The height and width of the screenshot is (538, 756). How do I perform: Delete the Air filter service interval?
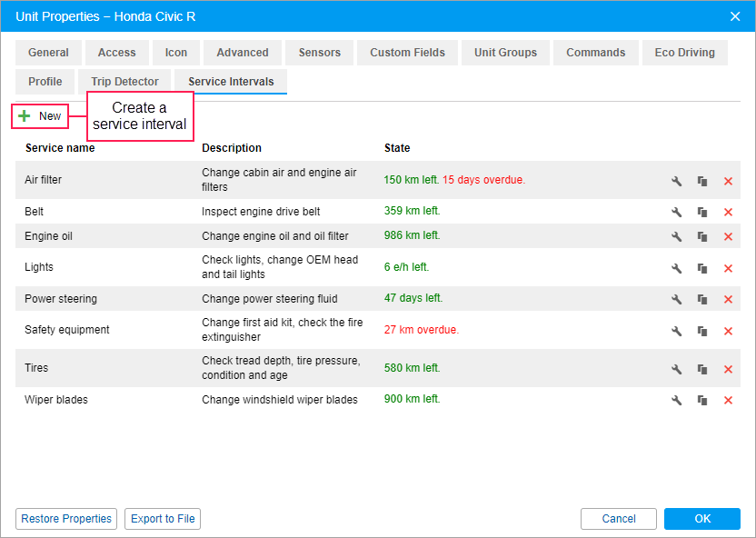(x=728, y=181)
